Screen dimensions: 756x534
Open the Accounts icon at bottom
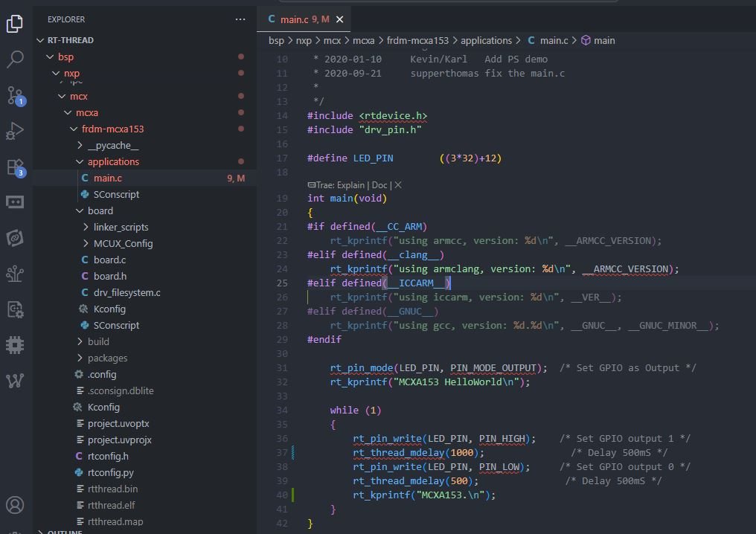pyautogui.click(x=15, y=506)
